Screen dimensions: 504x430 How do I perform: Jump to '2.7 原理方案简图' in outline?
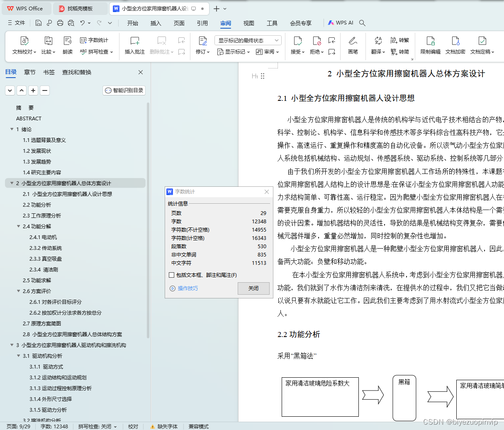(x=42, y=323)
